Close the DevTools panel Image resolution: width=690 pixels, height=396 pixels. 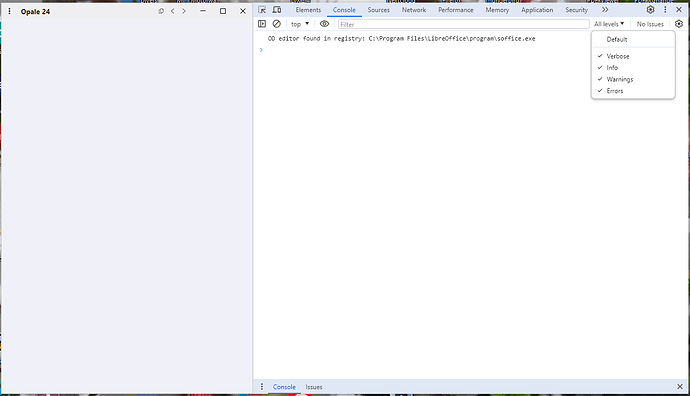(x=679, y=10)
